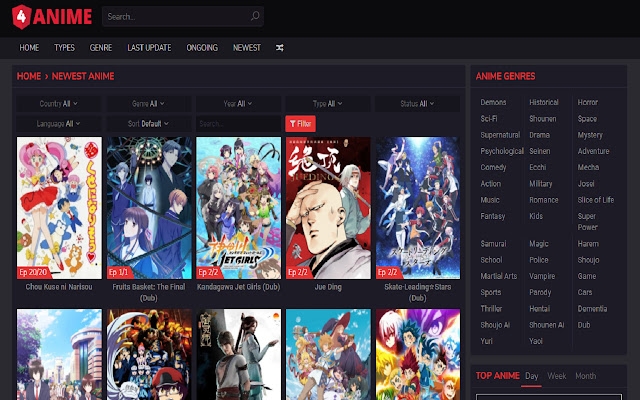
Task: Switch to the Month tab in Top Anime
Action: (x=585, y=376)
